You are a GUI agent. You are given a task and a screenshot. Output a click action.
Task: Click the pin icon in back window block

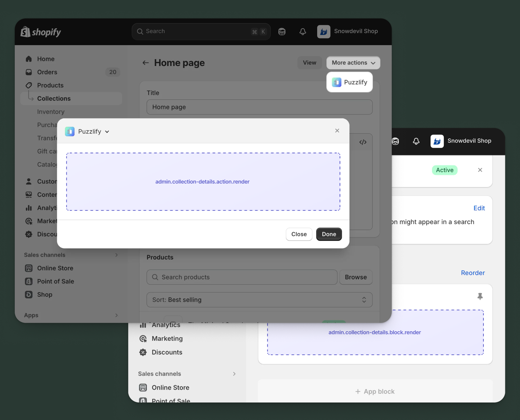[x=480, y=296]
